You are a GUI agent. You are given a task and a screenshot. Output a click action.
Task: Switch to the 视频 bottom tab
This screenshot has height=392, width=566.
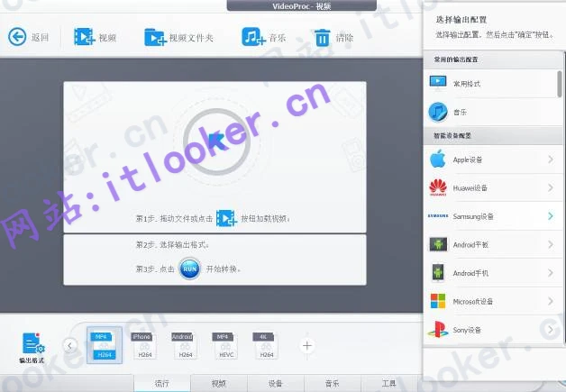click(219, 383)
